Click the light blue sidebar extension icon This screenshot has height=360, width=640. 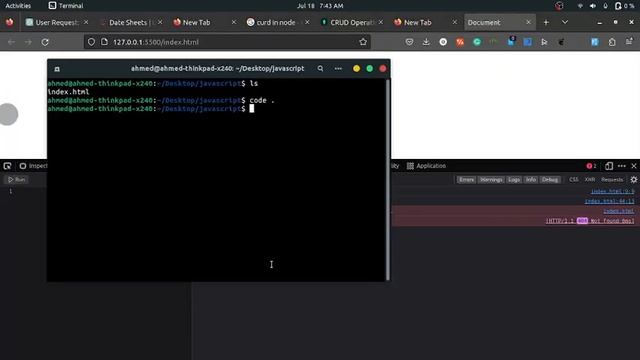point(595,42)
